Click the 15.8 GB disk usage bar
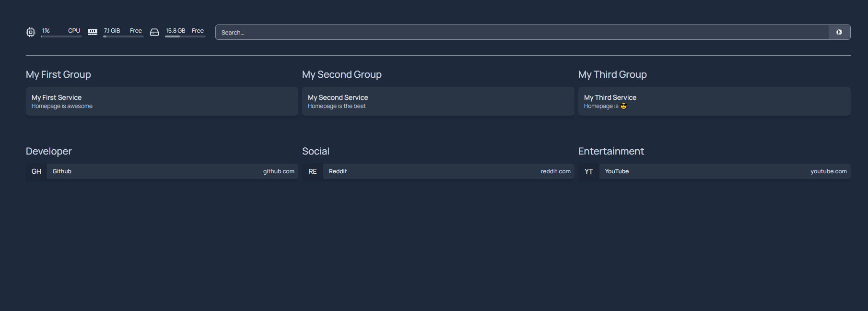 click(185, 36)
